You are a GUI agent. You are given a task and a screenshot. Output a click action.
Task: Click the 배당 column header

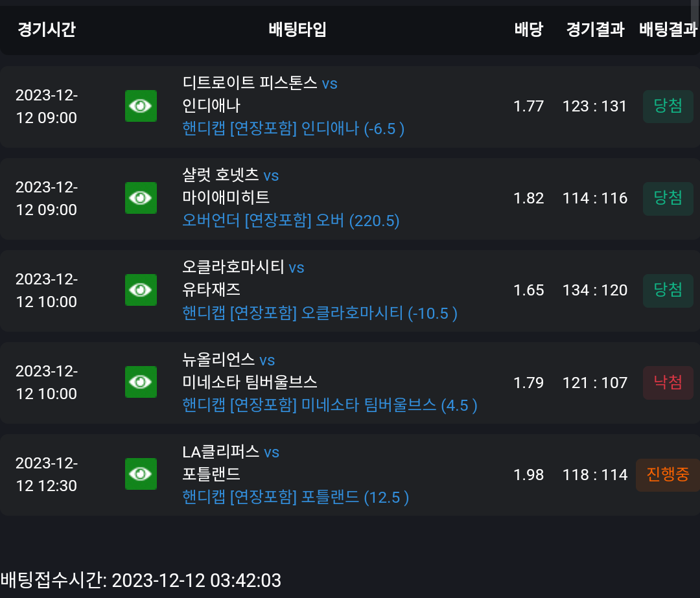529,29
